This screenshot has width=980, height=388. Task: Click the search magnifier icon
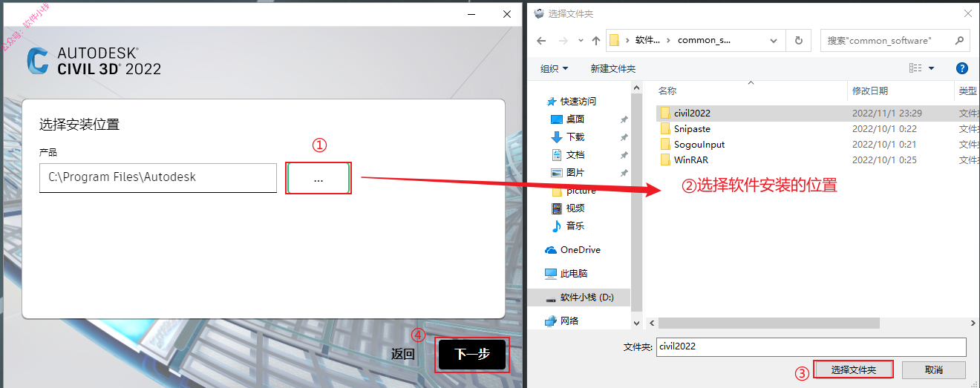click(959, 41)
